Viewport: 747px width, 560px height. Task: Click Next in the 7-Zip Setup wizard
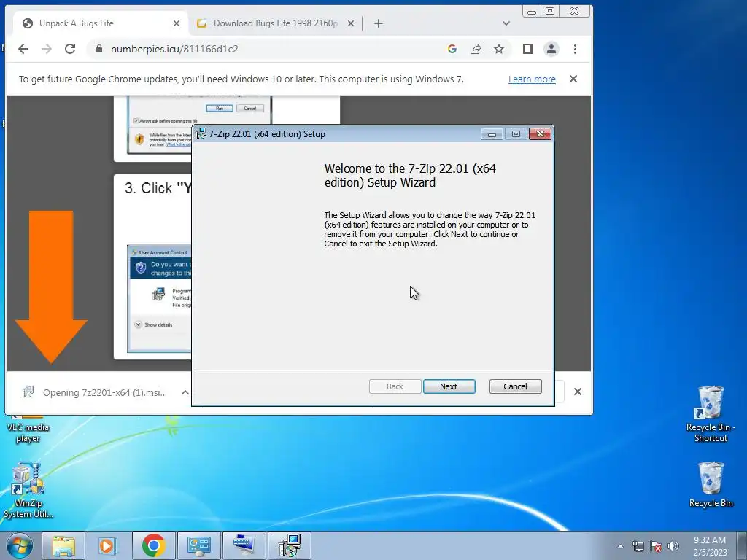click(x=449, y=386)
